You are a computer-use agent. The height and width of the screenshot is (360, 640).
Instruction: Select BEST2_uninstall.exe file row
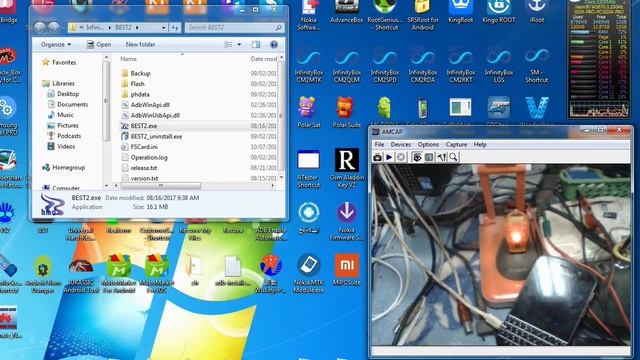tap(198, 136)
